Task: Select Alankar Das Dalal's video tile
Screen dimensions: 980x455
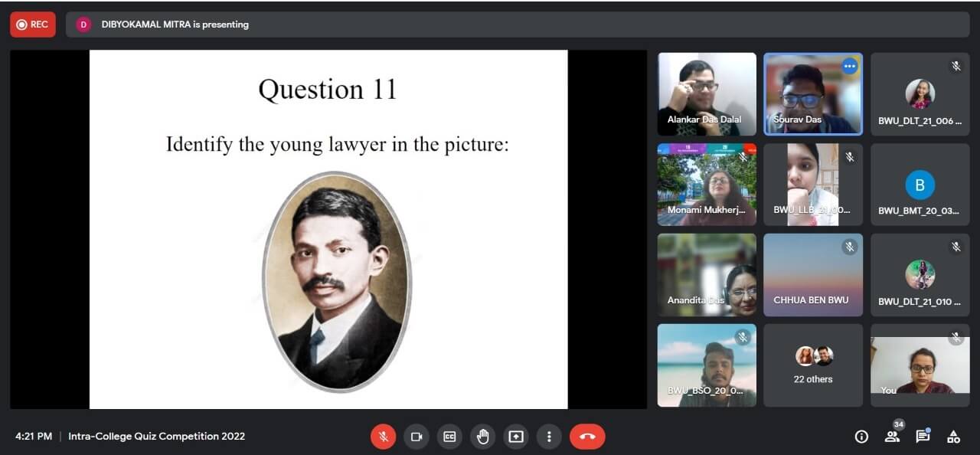Action: coord(707,93)
